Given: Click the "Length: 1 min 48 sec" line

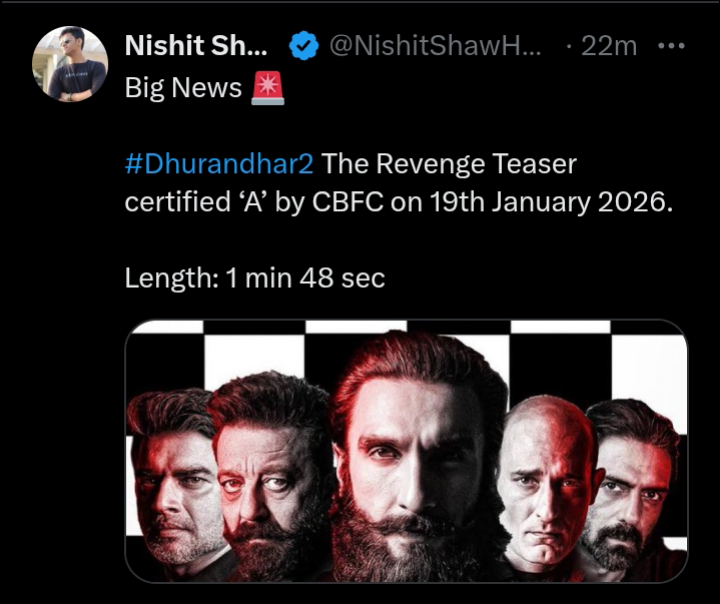Looking at the screenshot, I should tap(254, 278).
